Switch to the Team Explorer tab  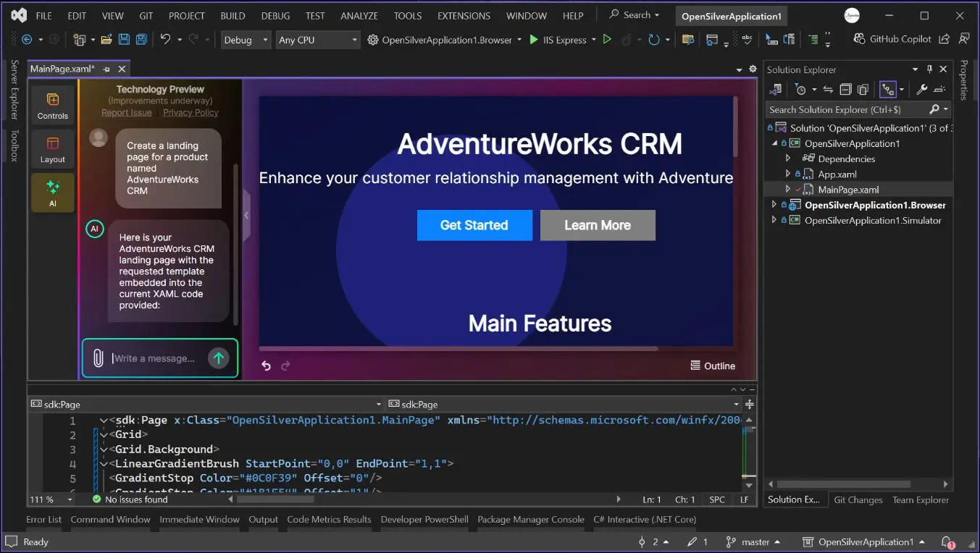[921, 499]
